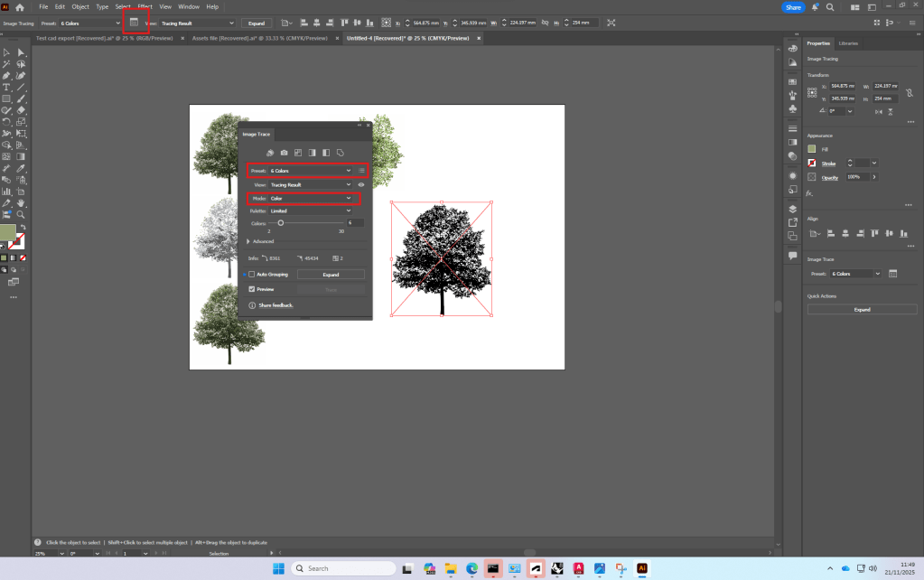
Task: Open the Image Trace panel icon in control bar
Action: coord(135,22)
